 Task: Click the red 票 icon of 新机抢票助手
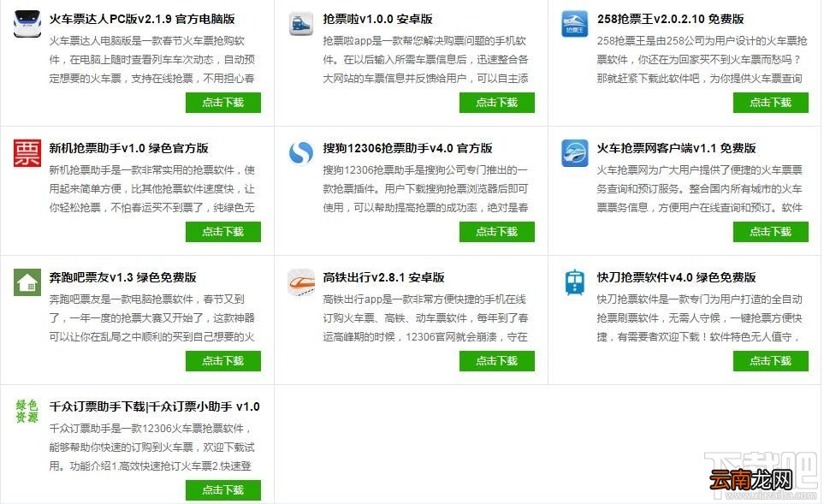pyautogui.click(x=27, y=153)
